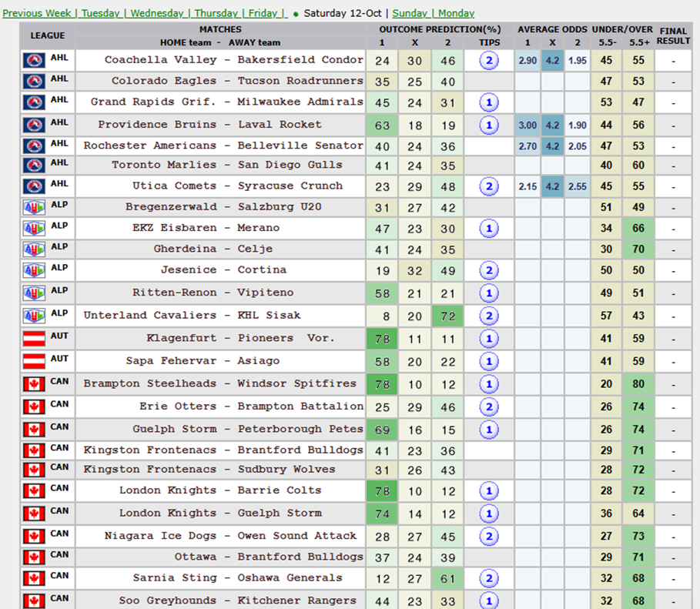This screenshot has height=609, width=700.
Task: Select the Thursday day link
Action: tap(216, 13)
